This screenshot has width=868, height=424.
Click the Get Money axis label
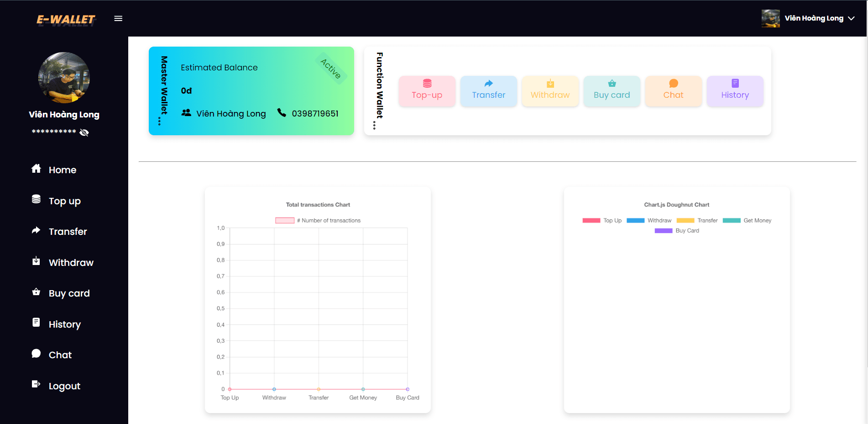(363, 397)
